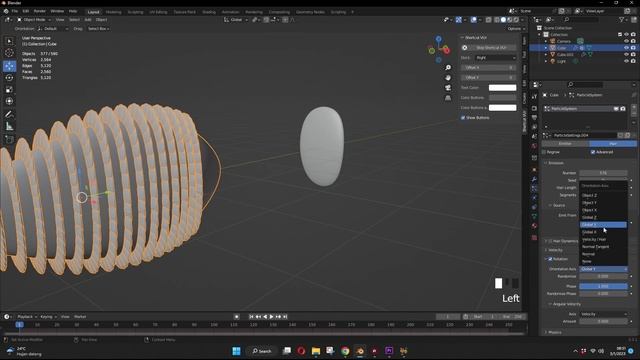Open the Global transform orientation dropdown
The height and width of the screenshot is (360, 640).
point(236,20)
